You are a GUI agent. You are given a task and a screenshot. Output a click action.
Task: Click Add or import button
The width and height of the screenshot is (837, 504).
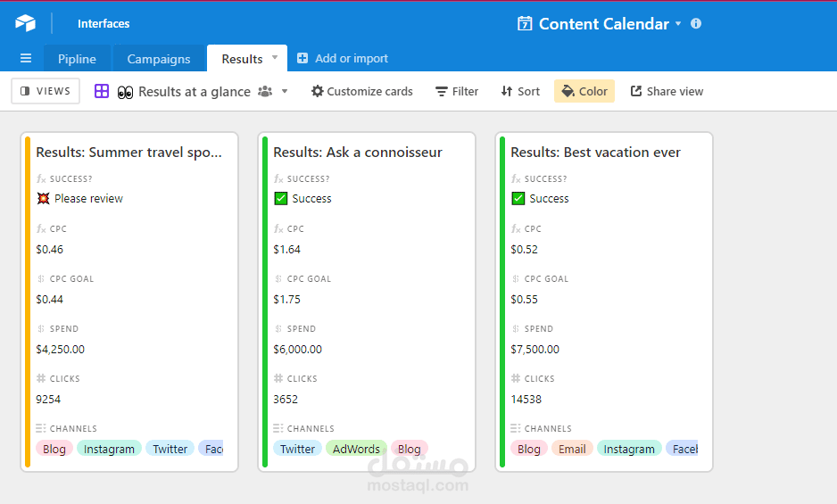coord(343,59)
